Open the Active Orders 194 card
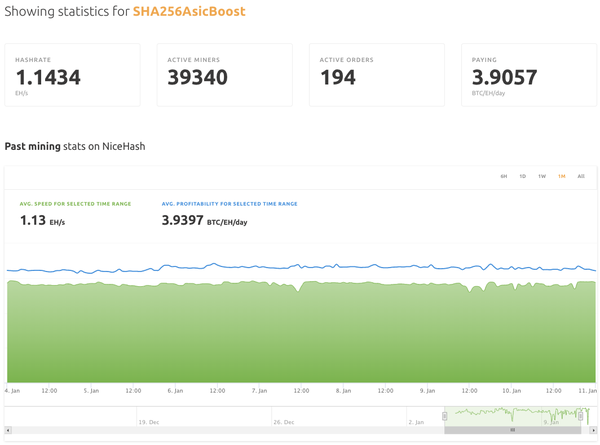The image size is (600, 445). (376, 75)
